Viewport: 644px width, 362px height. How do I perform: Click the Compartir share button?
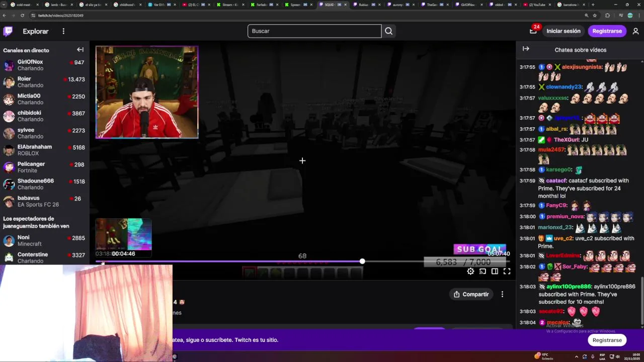point(471,294)
